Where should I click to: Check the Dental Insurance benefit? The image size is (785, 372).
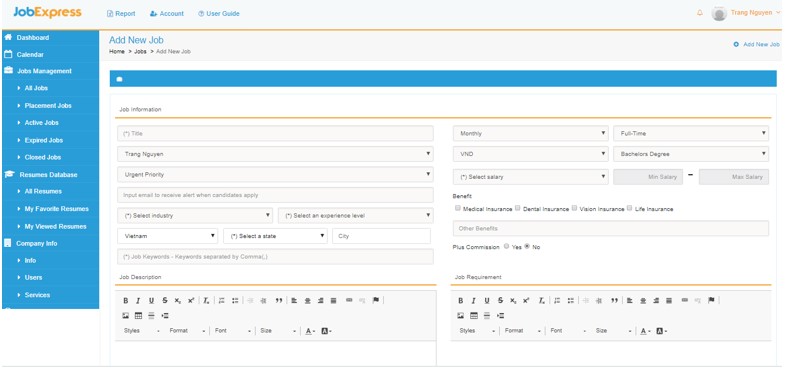click(518, 208)
